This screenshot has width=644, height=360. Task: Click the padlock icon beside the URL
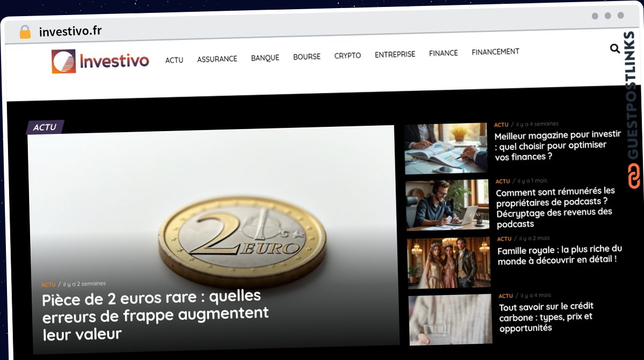(25, 32)
